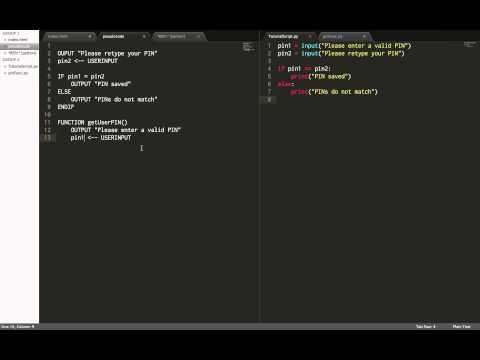480x360 pixels.
Task: Click the line 'OUPUT "Please retype your PIN"'
Action: 107,53
